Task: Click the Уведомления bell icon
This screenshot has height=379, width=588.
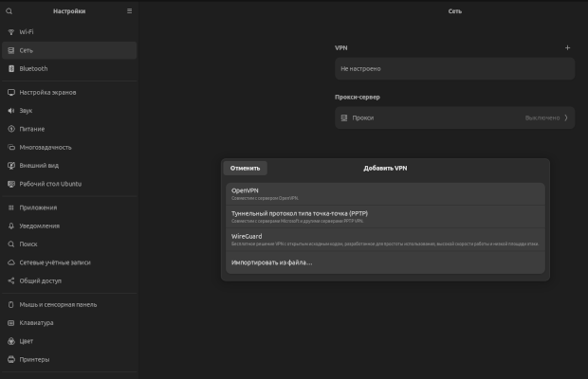Action: (x=11, y=226)
